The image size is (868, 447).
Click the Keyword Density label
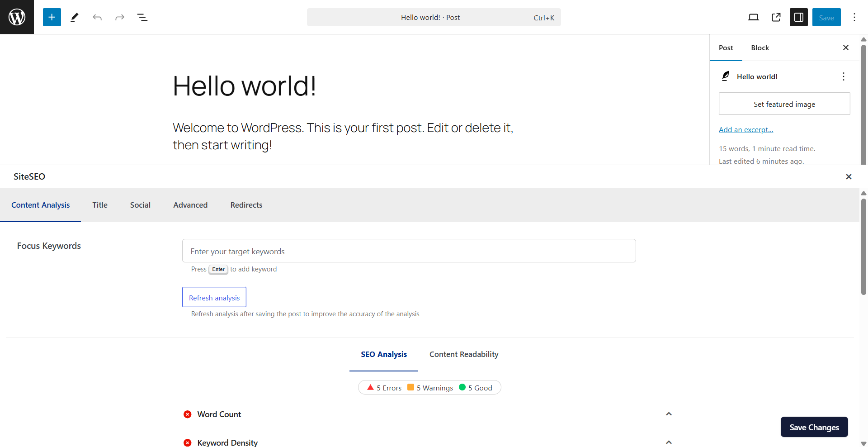point(227,442)
